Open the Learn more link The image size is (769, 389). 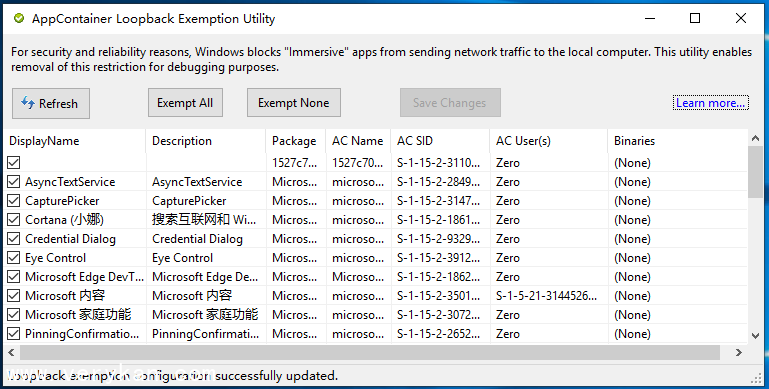[x=711, y=103]
